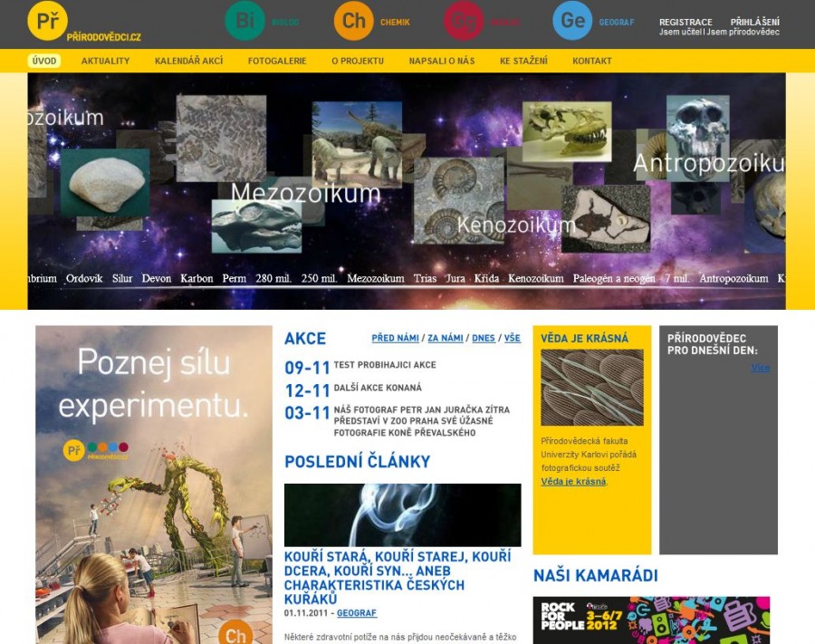Select the Kontakt menu item
The image size is (815, 644).
(591, 61)
